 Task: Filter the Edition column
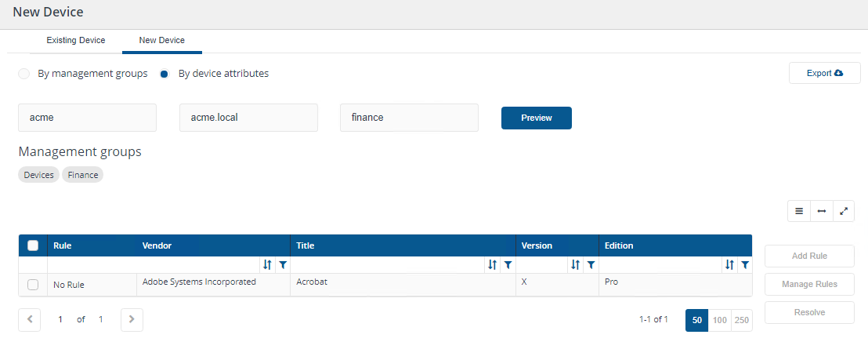745,265
